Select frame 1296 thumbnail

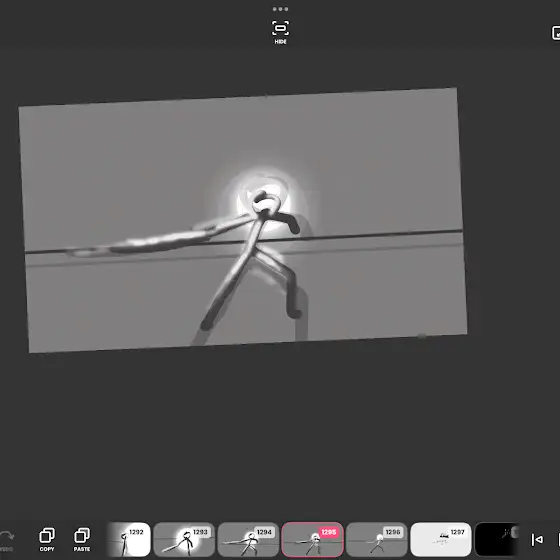[377, 539]
